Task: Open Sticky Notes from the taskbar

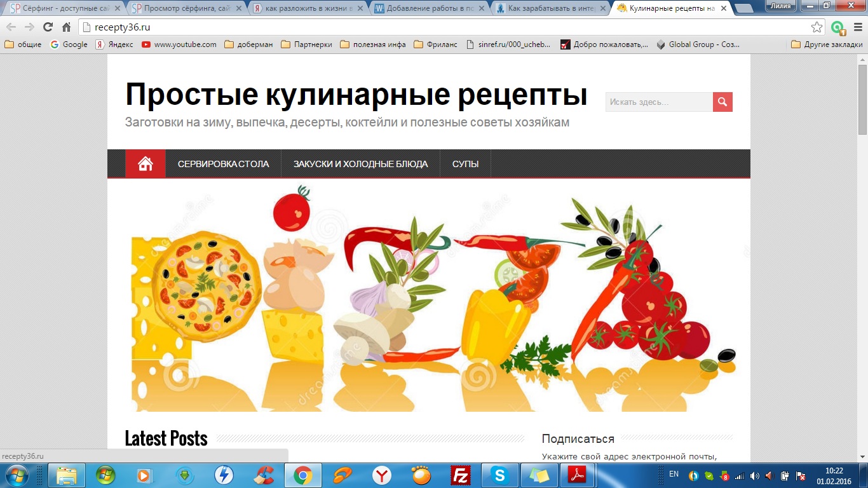Action: pos(539,475)
